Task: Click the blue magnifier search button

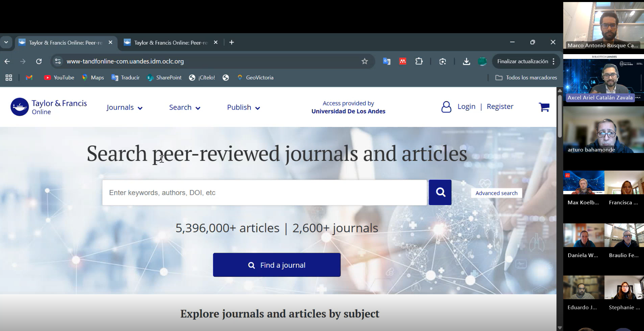Action: [x=440, y=192]
